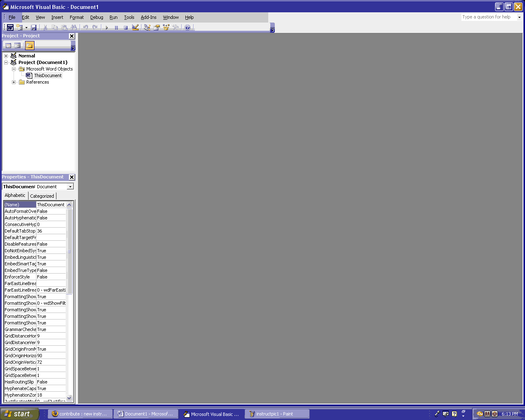Open the Insert object dropdown arrow
Screen dimensions: 525x420
(26, 27)
